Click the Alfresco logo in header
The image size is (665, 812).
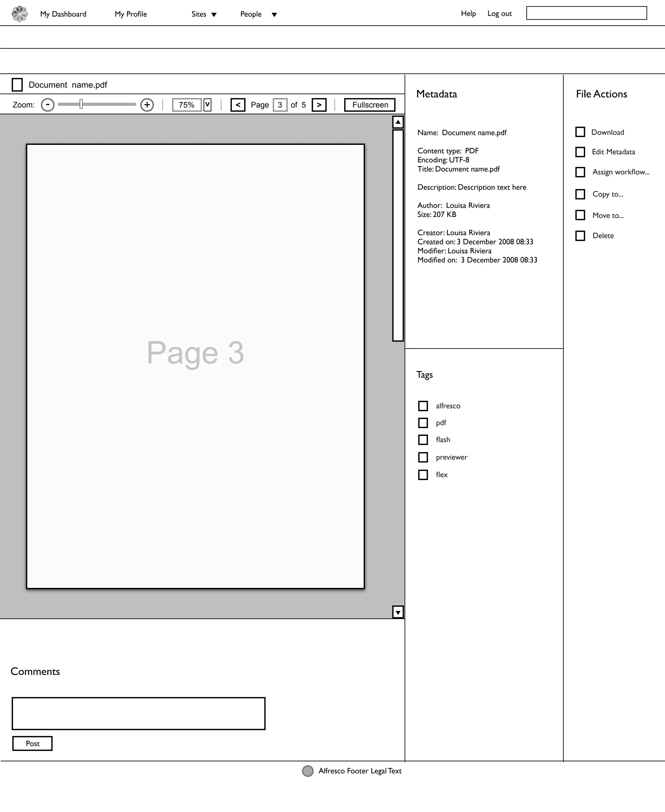click(19, 14)
